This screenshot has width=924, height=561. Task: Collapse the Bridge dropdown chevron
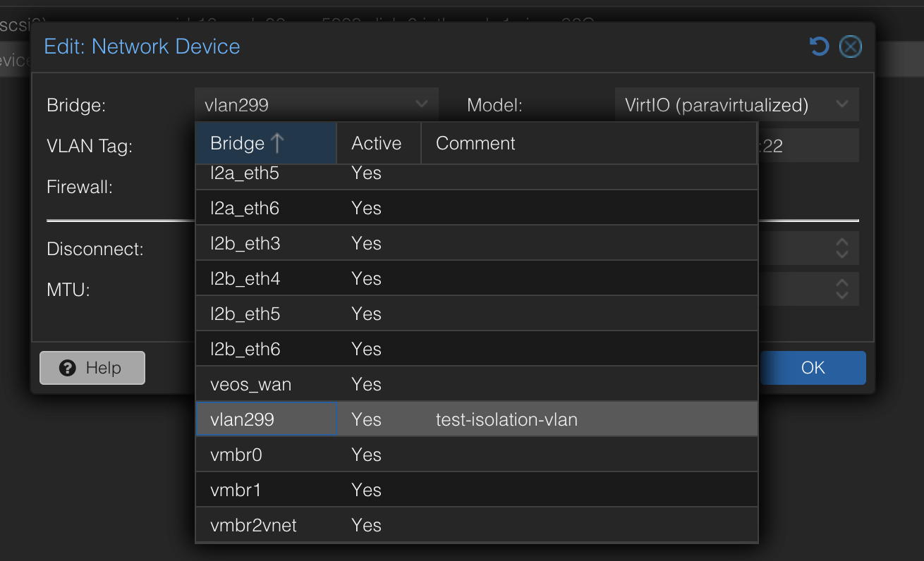pyautogui.click(x=422, y=104)
